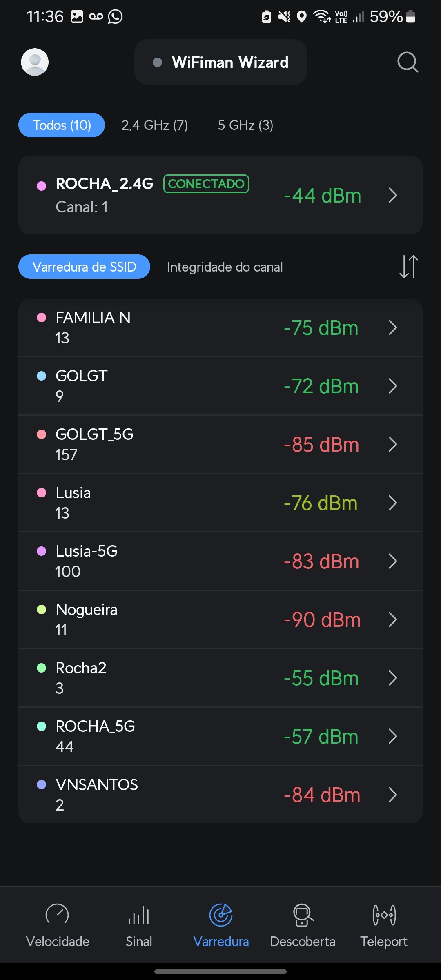Open the search magnifier icon
441x980 pixels.
408,62
